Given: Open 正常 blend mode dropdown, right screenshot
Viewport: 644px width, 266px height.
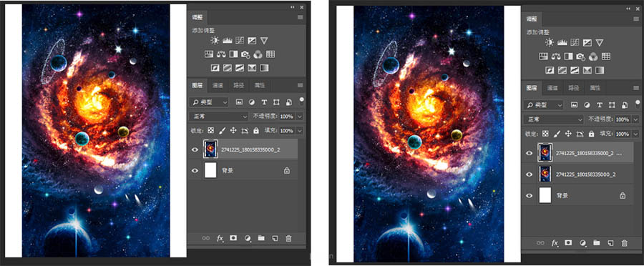Looking at the screenshot, I should coord(554,119).
